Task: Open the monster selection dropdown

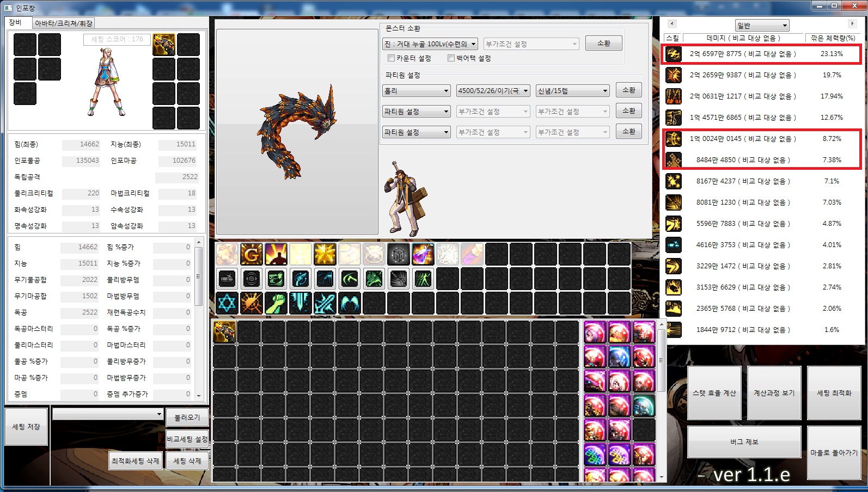Action: [x=430, y=44]
